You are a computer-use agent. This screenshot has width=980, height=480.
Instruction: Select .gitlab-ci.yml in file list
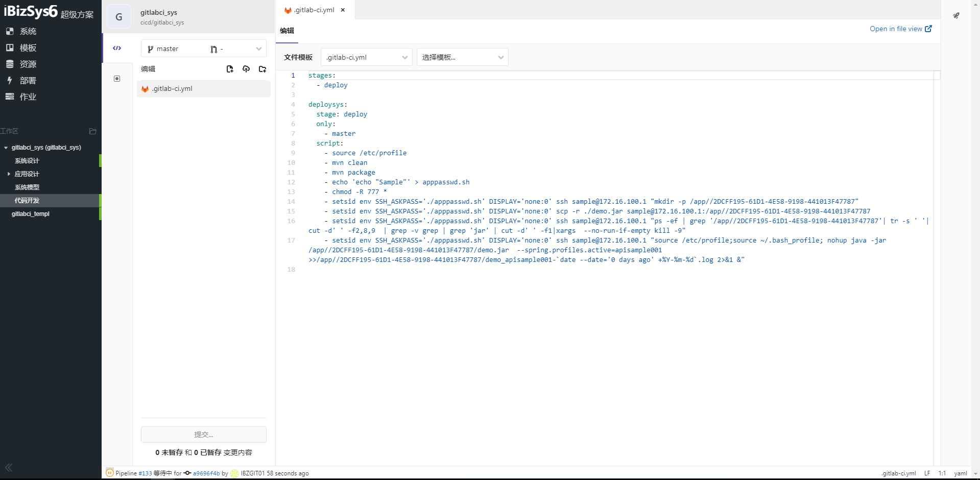click(x=204, y=88)
